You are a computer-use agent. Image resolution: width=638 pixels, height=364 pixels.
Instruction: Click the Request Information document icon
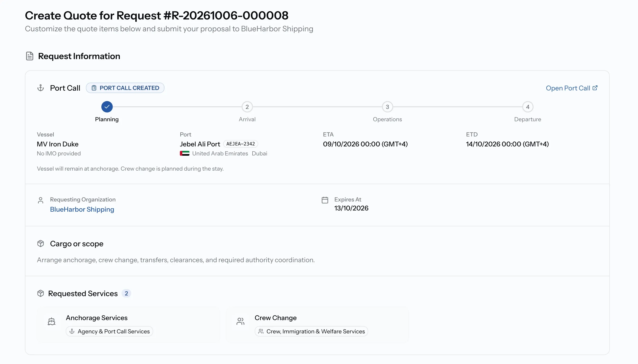pyautogui.click(x=29, y=56)
